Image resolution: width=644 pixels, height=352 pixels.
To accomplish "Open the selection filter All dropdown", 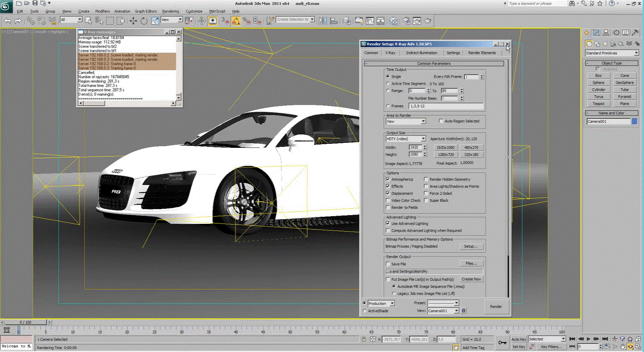I will point(71,20).
